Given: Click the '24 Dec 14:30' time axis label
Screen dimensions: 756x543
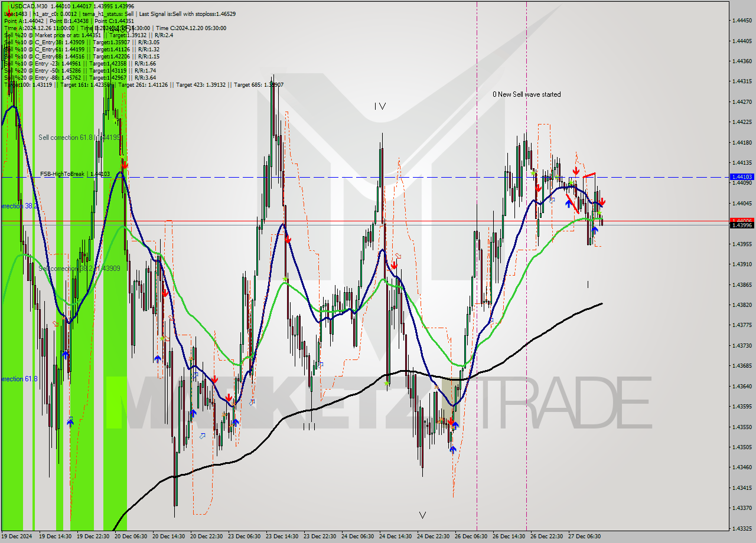Looking at the screenshot, I should pos(395,537).
